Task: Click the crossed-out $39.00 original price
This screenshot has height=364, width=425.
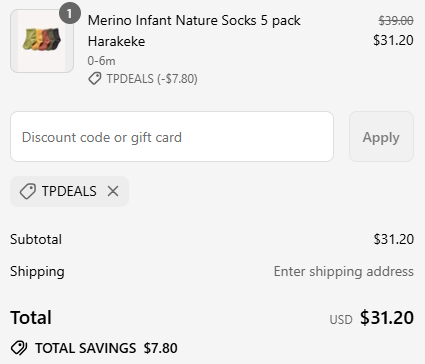Action: click(x=396, y=21)
